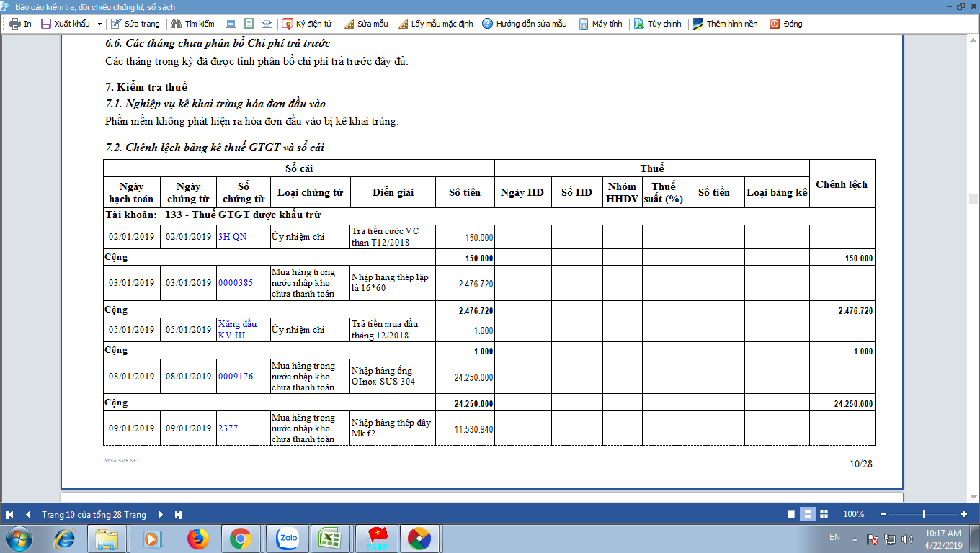Show hidden system tray icons arrow
980x553 pixels.
point(855,539)
